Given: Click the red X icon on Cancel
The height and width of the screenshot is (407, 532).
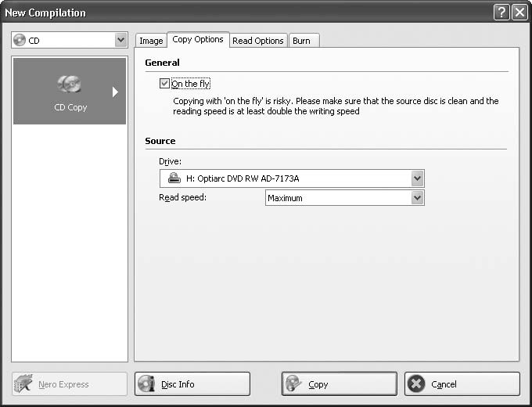Looking at the screenshot, I should pos(417,384).
